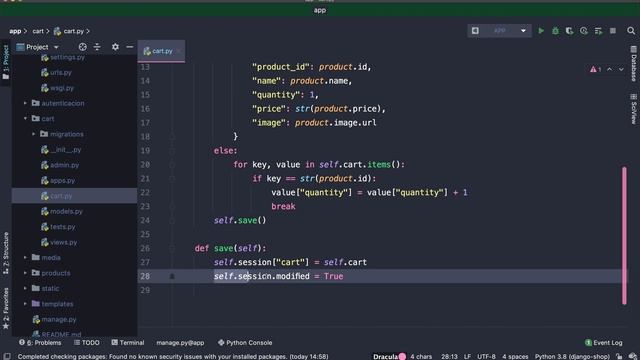Open views.py file

[59, 242]
